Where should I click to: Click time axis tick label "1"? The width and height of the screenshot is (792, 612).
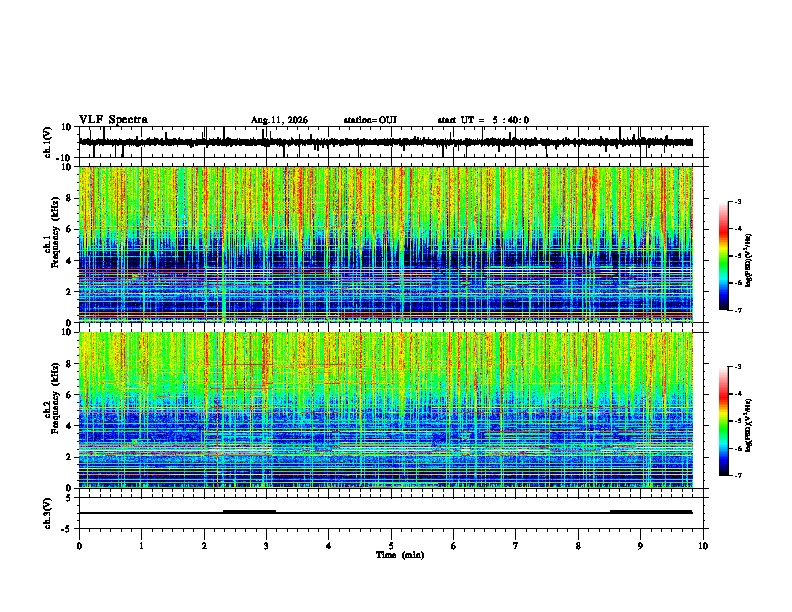coord(141,546)
